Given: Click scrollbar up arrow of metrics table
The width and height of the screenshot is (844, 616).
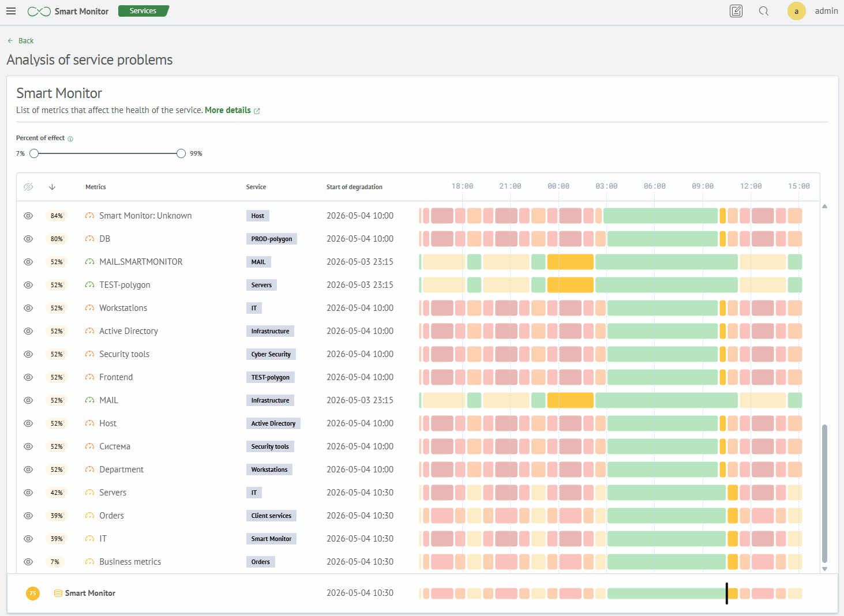Looking at the screenshot, I should click(824, 206).
